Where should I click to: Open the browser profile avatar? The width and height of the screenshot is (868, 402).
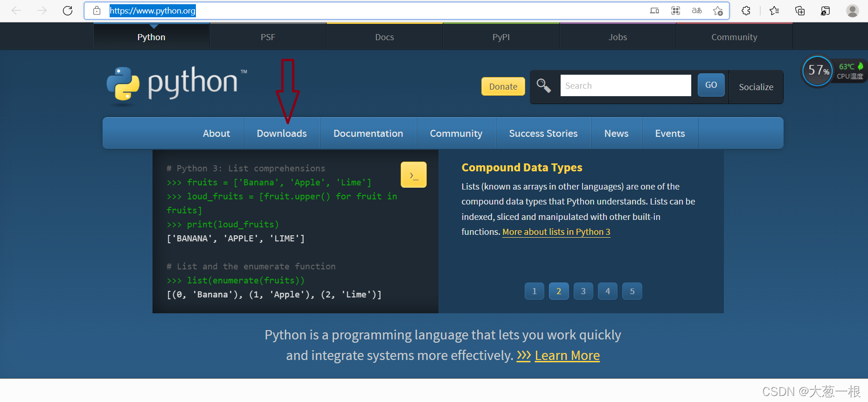853,10
